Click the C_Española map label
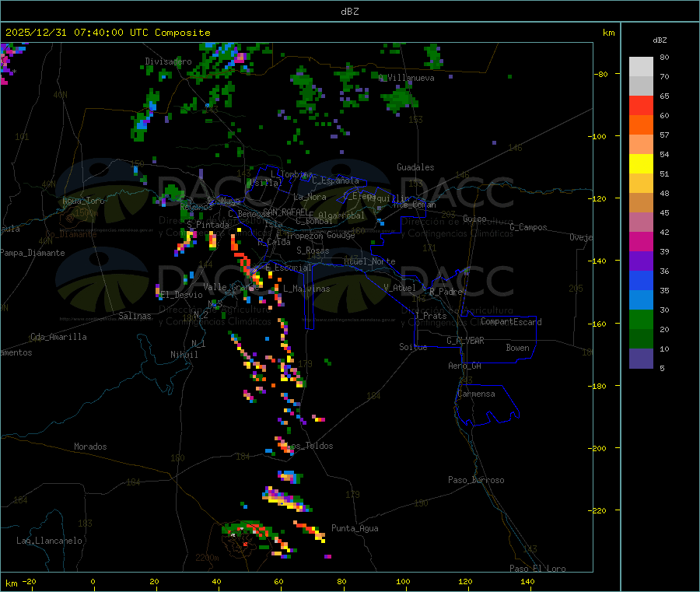Image resolution: width=700 pixels, height=592 pixels. [x=335, y=180]
